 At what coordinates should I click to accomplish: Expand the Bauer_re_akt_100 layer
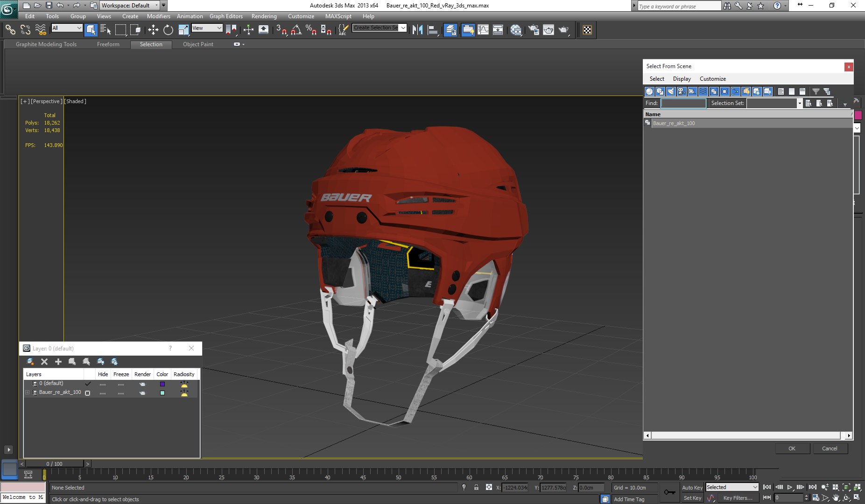[28, 392]
